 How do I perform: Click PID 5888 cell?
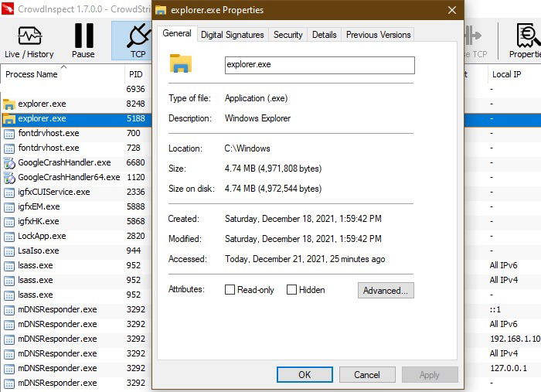(x=135, y=206)
